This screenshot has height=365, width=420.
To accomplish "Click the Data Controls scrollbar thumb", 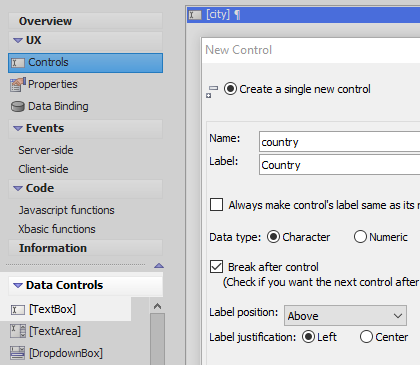I will click(x=158, y=339).
